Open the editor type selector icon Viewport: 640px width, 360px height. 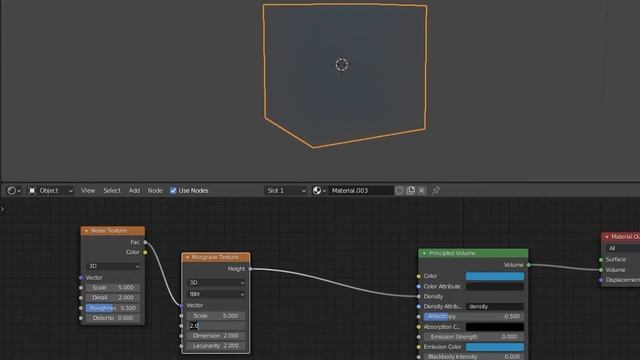point(14,191)
